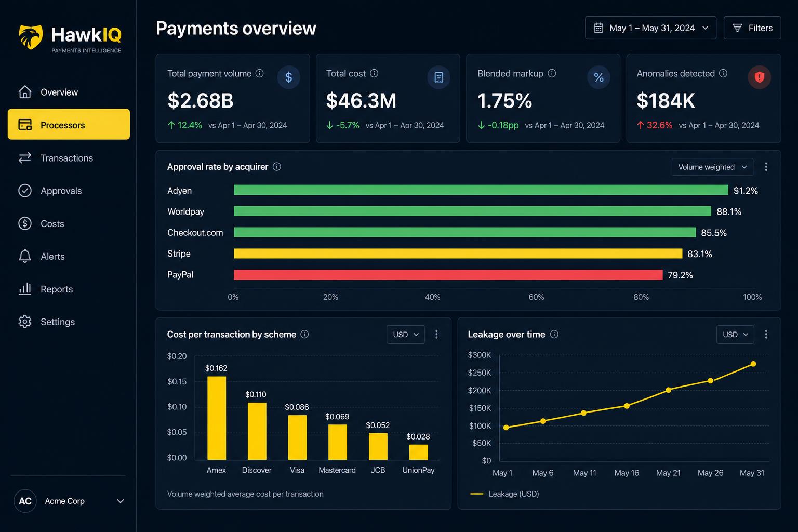
Task: Show info for Blended markup
Action: coord(552,73)
